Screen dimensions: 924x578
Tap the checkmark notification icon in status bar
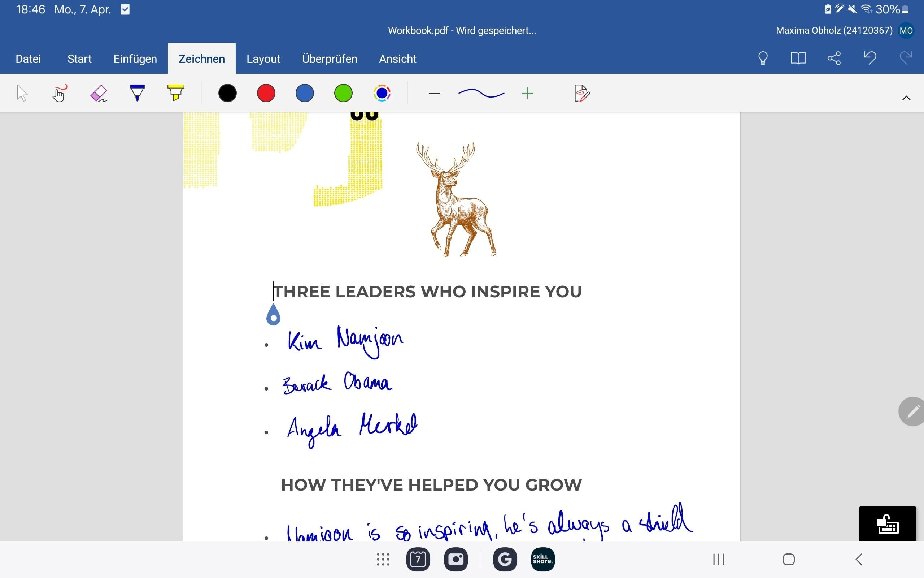125,9
